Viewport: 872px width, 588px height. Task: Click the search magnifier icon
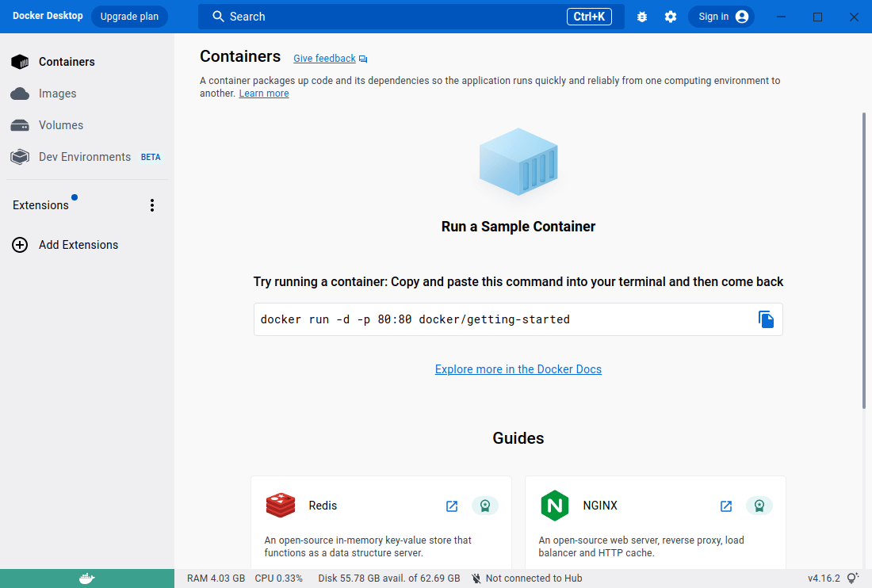(218, 17)
